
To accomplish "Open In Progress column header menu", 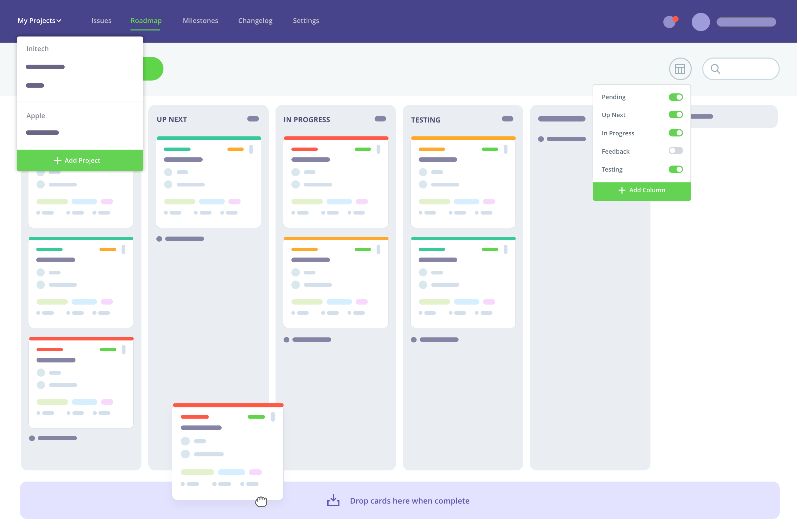I will 380,119.
